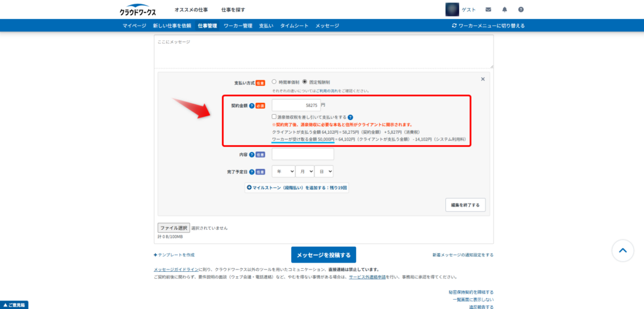
Task: Close the payment panel with the X
Action: [x=482, y=79]
